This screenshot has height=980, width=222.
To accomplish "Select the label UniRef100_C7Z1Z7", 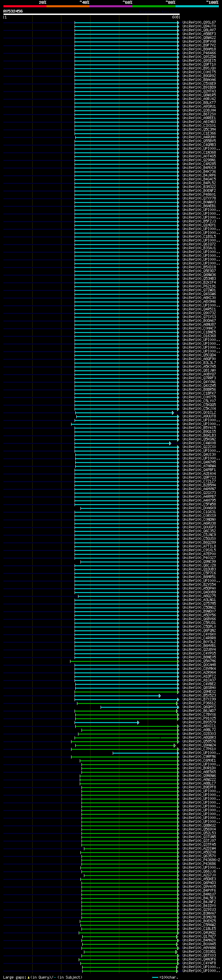I will coord(199,481).
